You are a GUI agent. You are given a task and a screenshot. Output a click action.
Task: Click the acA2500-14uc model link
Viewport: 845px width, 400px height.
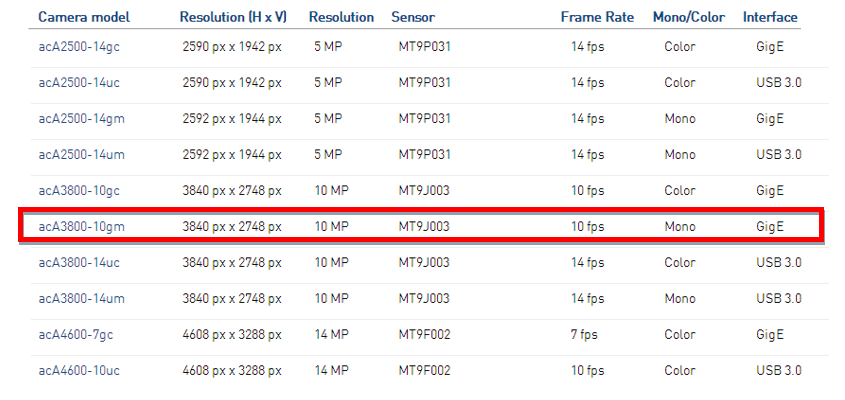[x=81, y=83]
